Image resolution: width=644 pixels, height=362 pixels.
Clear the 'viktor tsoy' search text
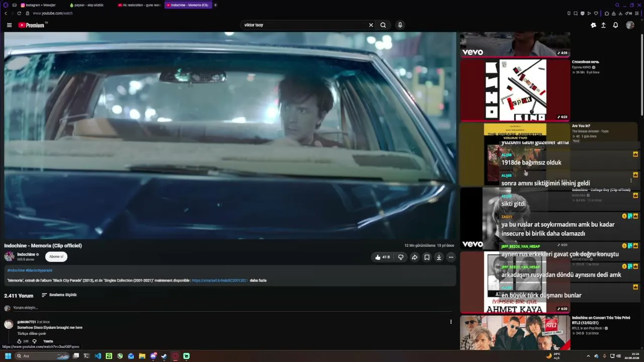click(x=371, y=25)
